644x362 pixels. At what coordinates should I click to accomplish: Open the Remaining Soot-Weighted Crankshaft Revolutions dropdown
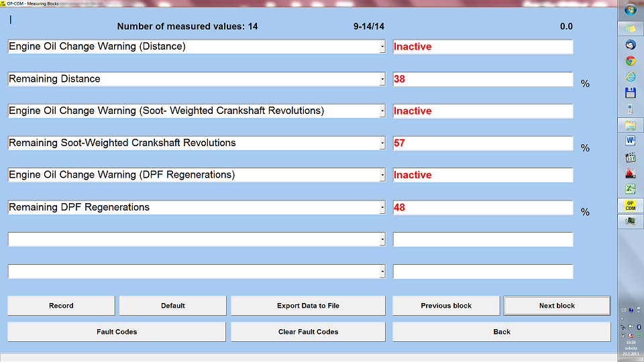(x=382, y=143)
